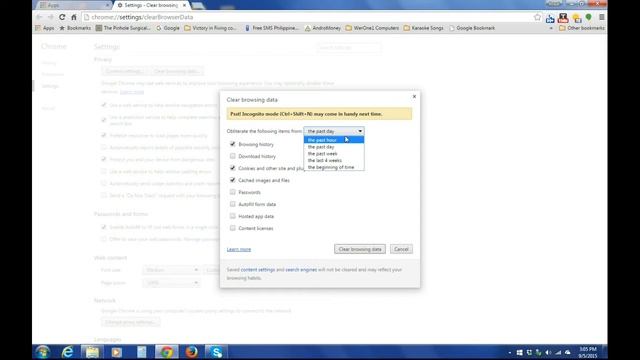Enable Content licenses checkbox

click(233, 228)
